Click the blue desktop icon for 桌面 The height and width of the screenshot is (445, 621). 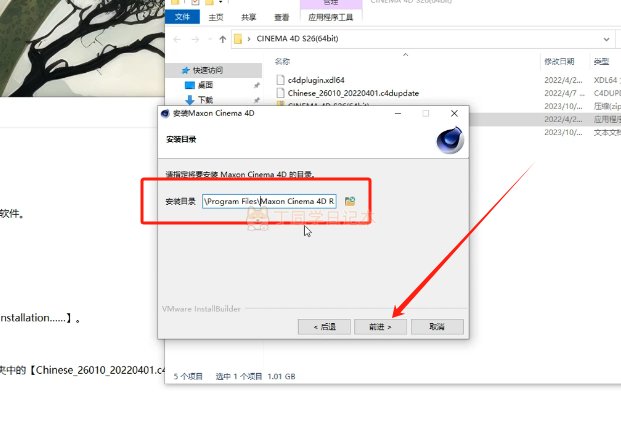click(190, 85)
